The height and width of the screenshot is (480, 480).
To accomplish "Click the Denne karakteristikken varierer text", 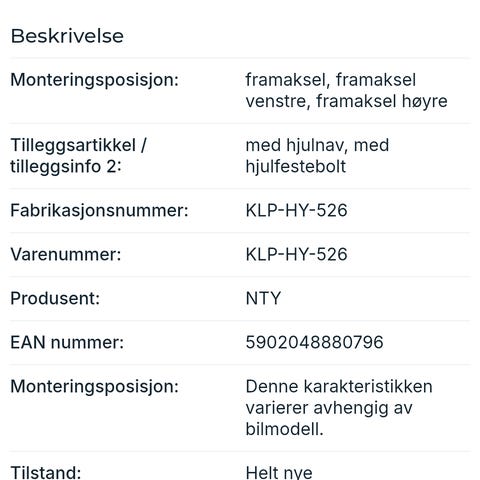I will [339, 408].
